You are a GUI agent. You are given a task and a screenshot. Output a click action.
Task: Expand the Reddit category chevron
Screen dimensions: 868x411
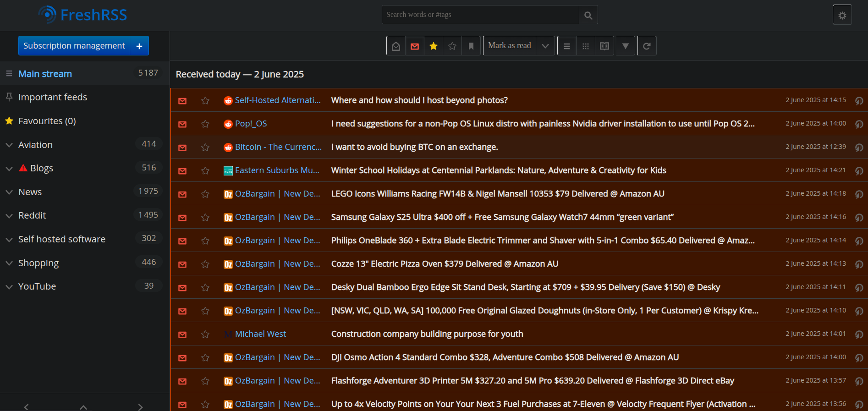click(9, 216)
